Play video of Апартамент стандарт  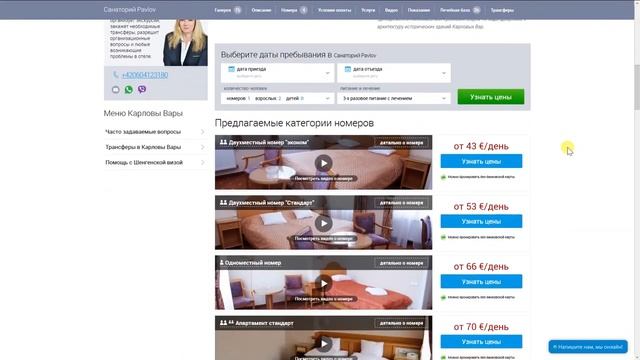click(323, 344)
